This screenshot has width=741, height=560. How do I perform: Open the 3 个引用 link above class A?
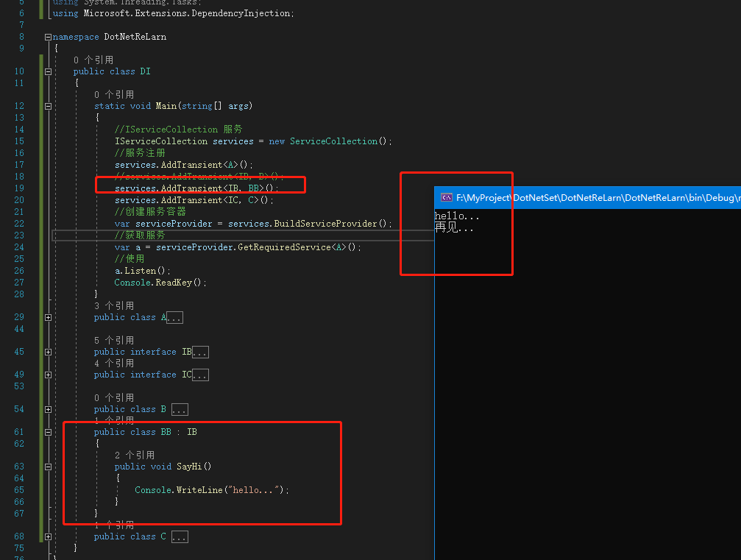[114, 305]
